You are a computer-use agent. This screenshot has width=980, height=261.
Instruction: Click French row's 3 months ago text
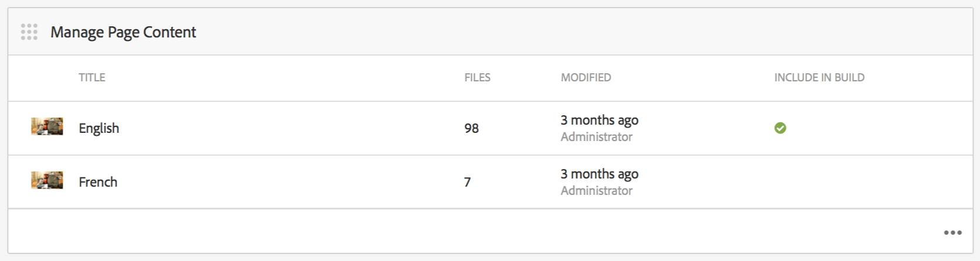pos(599,174)
